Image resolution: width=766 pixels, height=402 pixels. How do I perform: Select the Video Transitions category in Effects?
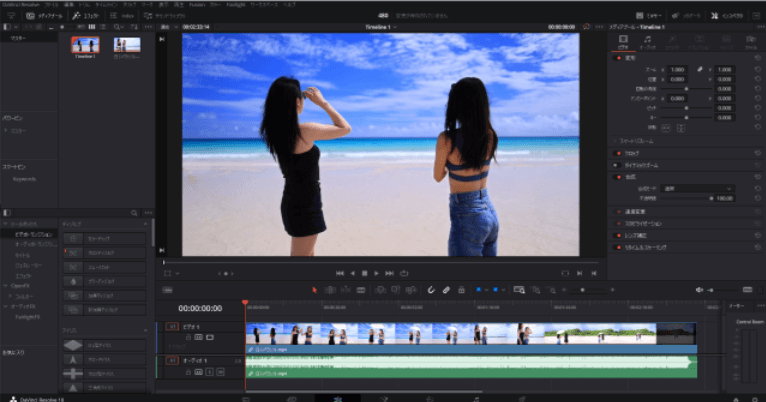tap(33, 233)
